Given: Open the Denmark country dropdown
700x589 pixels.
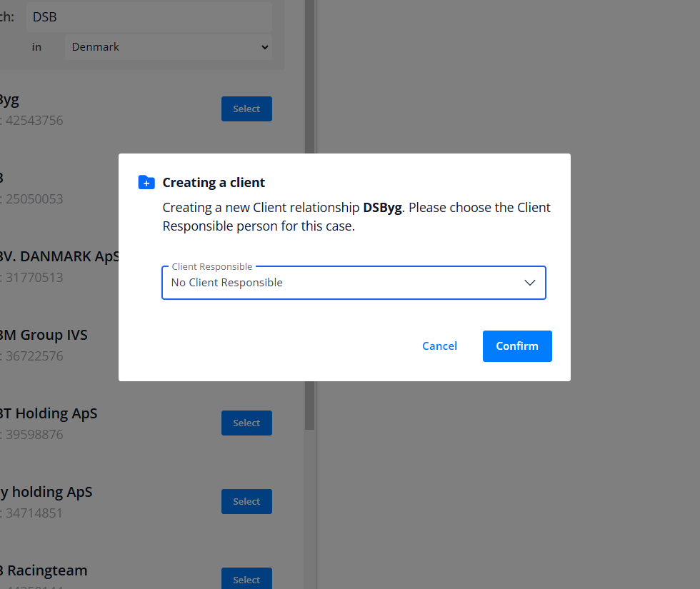Looking at the screenshot, I should (x=169, y=47).
